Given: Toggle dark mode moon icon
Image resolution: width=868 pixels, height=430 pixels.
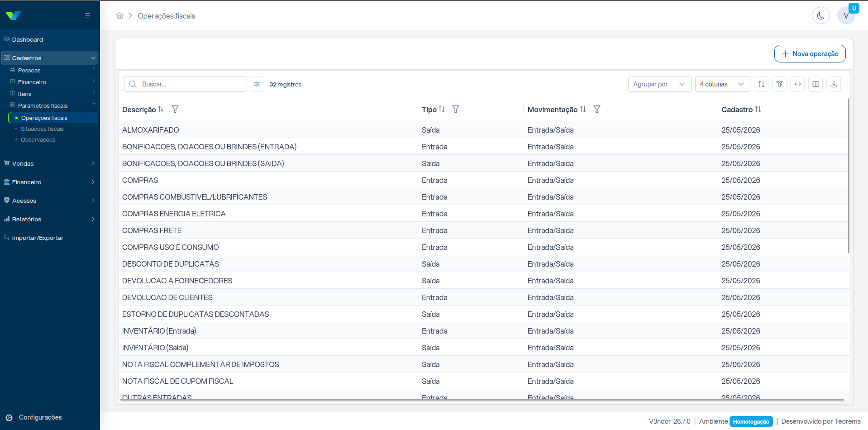Looking at the screenshot, I should [820, 16].
